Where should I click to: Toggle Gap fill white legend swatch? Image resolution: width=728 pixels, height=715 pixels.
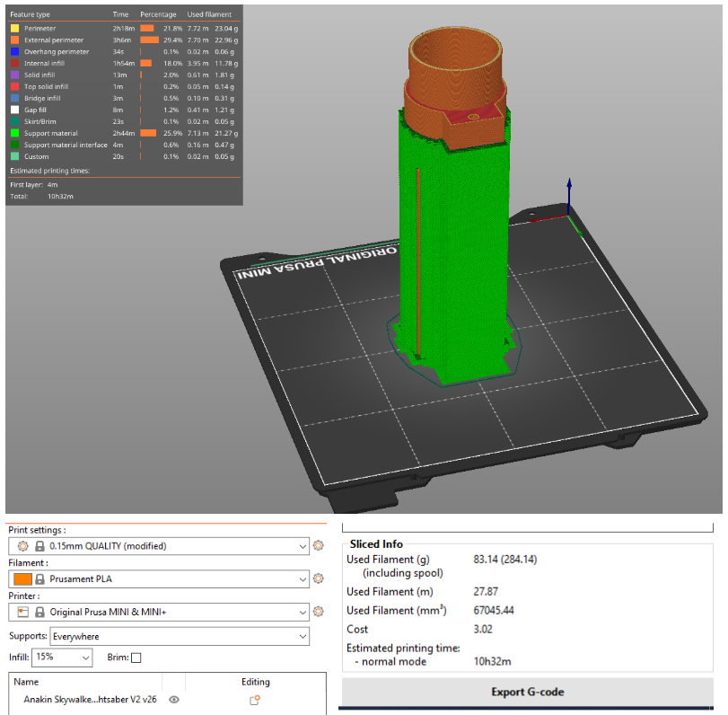coord(15,110)
